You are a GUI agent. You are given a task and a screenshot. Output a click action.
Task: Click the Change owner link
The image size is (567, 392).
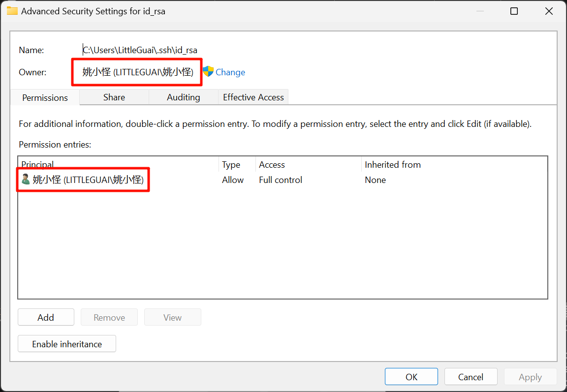230,72
